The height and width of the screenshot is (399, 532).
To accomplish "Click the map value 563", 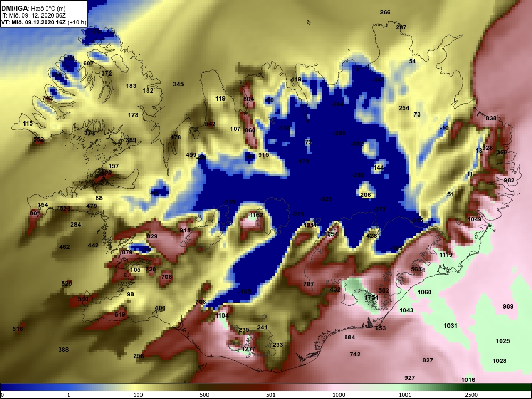I will pos(416,269).
